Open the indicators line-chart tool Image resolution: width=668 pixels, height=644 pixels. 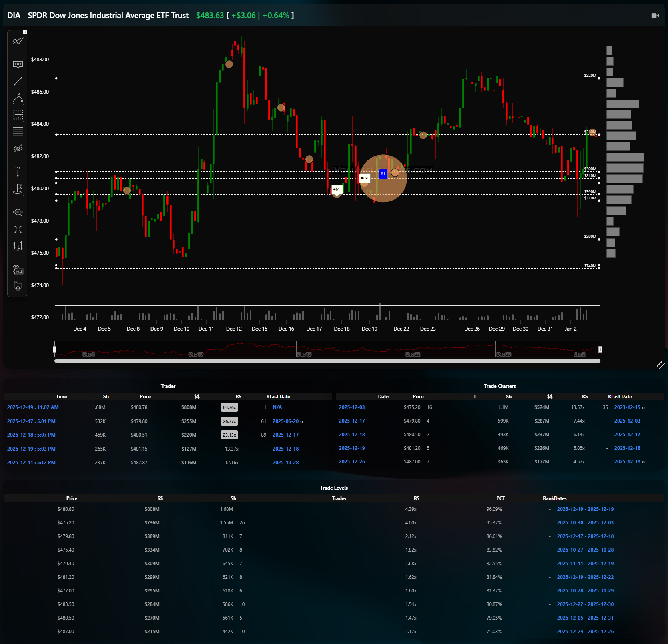point(18,41)
